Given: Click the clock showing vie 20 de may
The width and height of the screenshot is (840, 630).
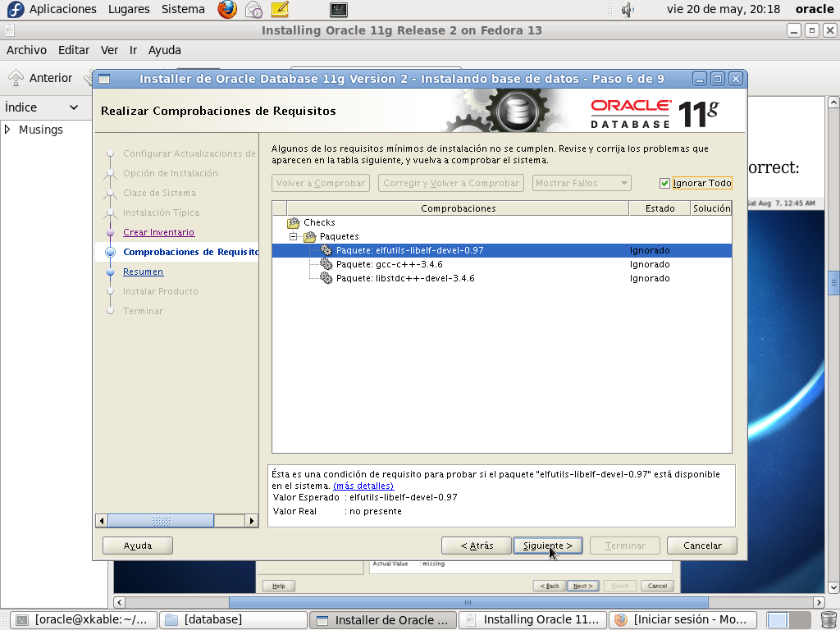Looking at the screenshot, I should [724, 9].
